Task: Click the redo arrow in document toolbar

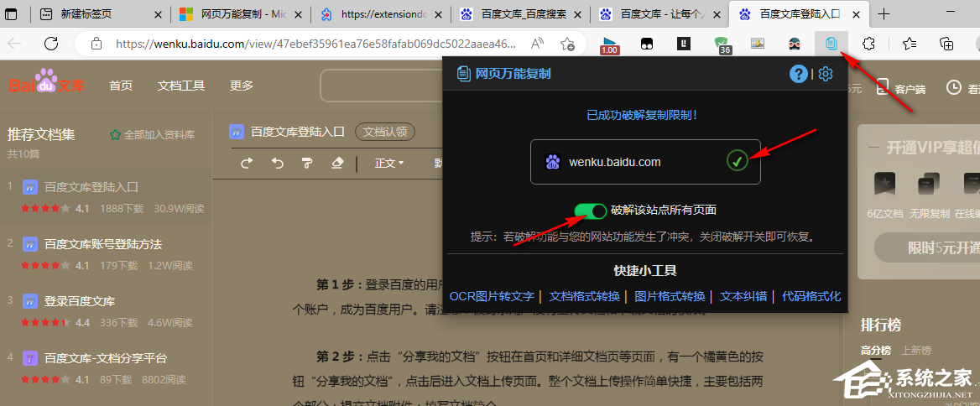Action: tap(247, 163)
